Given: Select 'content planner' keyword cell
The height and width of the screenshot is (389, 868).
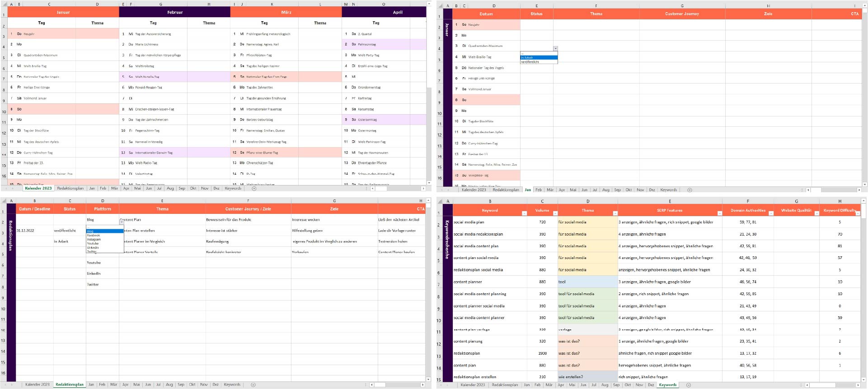Looking at the screenshot, I should [490, 282].
